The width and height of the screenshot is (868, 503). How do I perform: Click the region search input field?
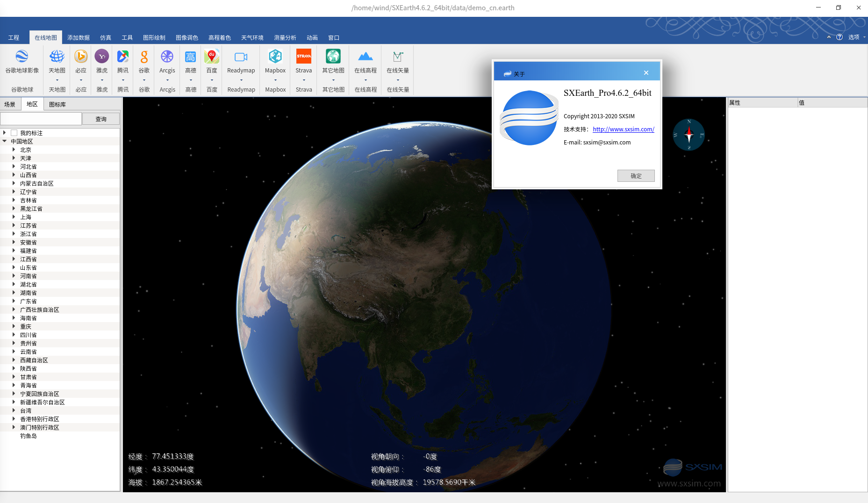click(x=41, y=119)
